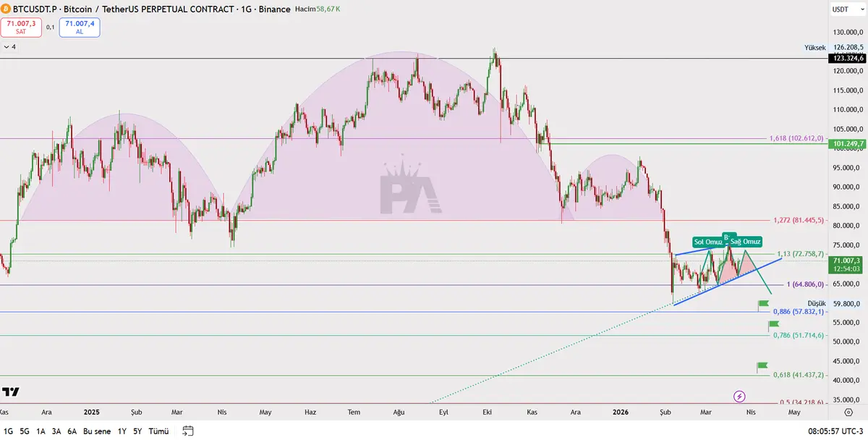Viewport: 868px width, 440px height.
Task: Set time range to 5G
Action: pyautogui.click(x=25, y=431)
